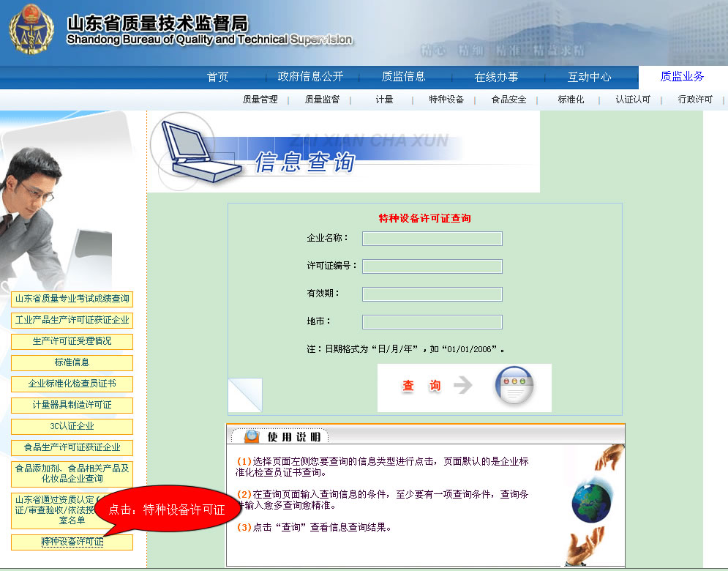This screenshot has width=728, height=571.
Task: Select 计量器具制造许可证 in the sidebar
Action: click(x=72, y=405)
